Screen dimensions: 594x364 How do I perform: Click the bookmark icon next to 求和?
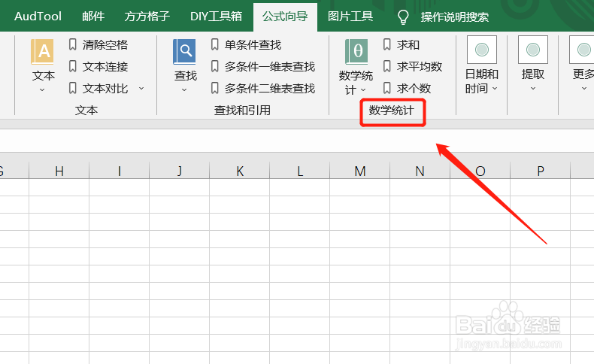point(386,44)
